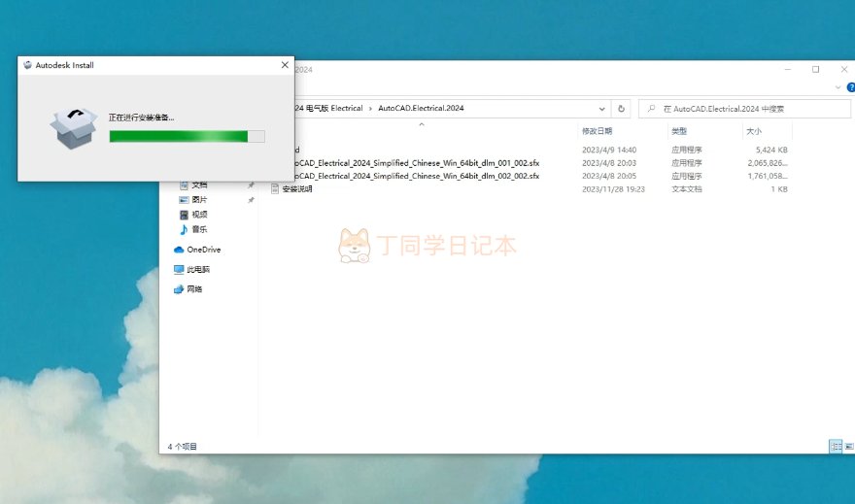Viewport: 855px width, 504px height.
Task: Expand the Explorer ribbon chevron
Action: 838,87
